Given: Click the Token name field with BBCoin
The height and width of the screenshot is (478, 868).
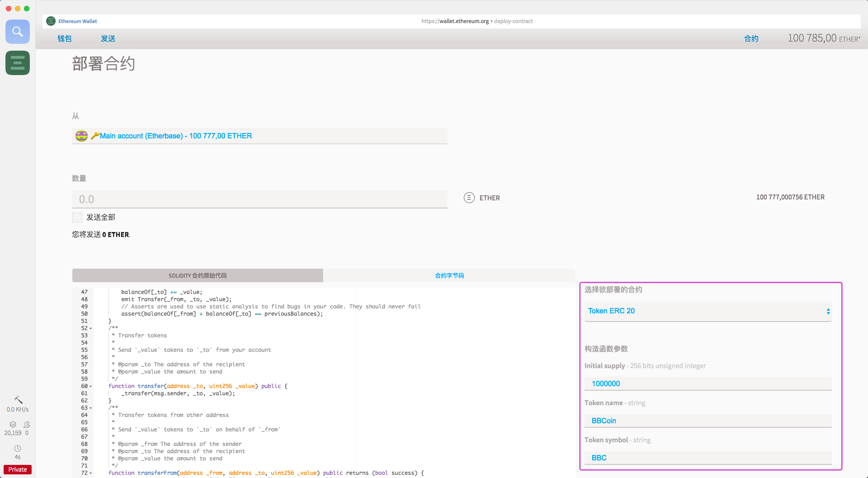Looking at the screenshot, I should point(708,421).
